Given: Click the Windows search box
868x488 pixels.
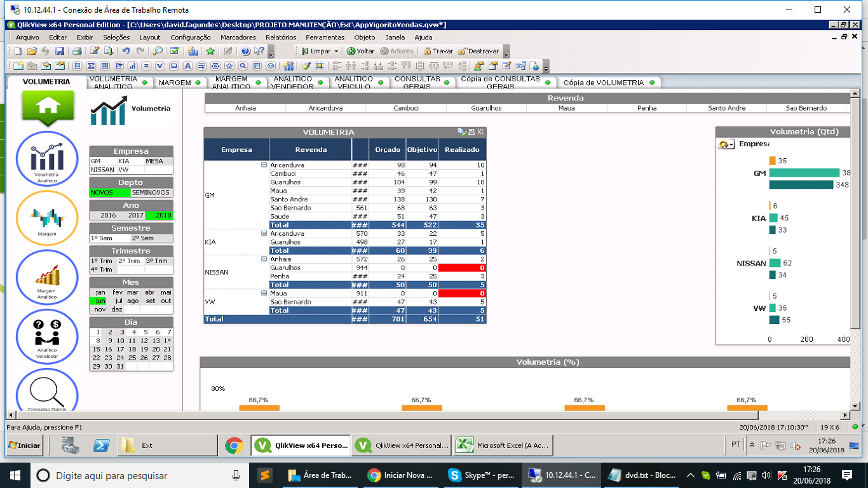Looking at the screenshot, I should (x=139, y=475).
